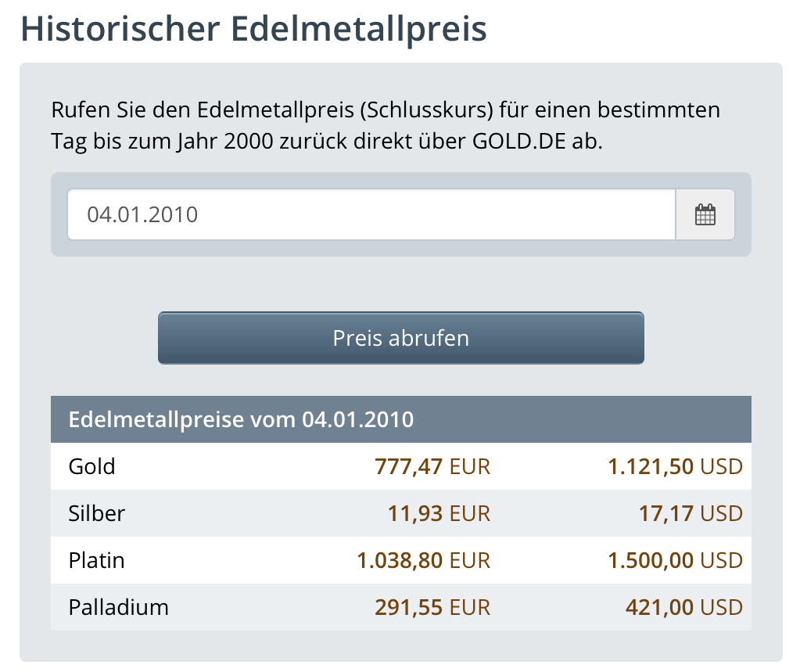Click the Edelmetallpreise vom 04.01.2010 table header
This screenshot has width=800, height=672.
pyautogui.click(x=241, y=419)
